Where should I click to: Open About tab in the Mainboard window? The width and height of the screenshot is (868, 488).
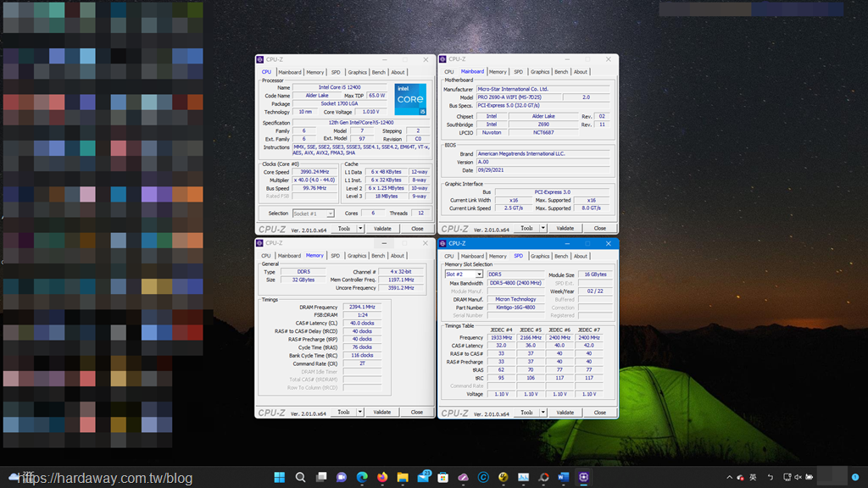[580, 72]
